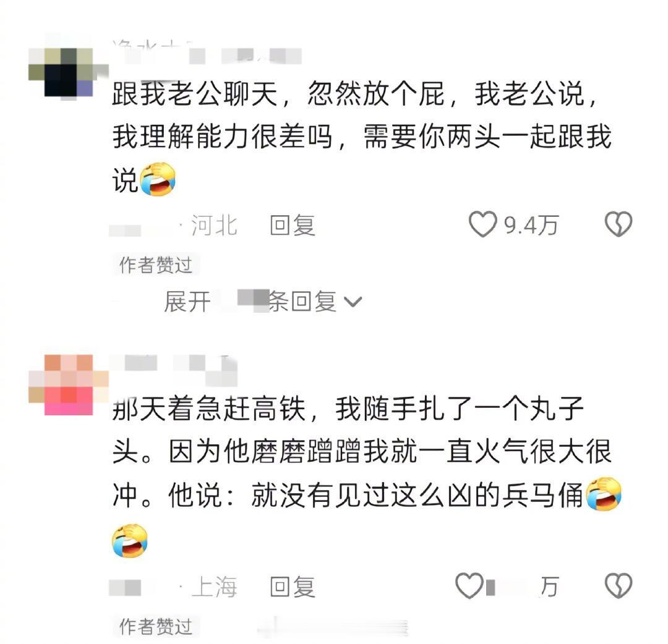The image size is (668, 644).
Task: Click 作者赞过 tag under first comment
Action: (x=156, y=265)
